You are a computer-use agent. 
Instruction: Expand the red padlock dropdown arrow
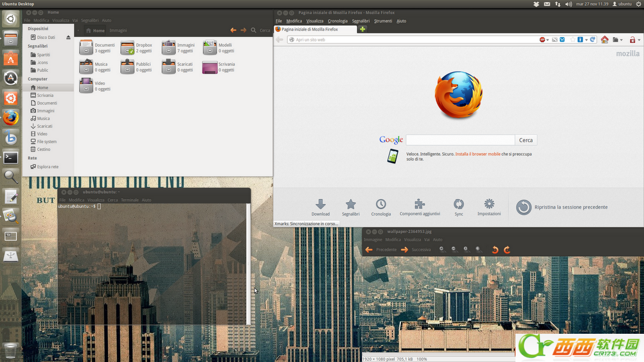tap(639, 40)
